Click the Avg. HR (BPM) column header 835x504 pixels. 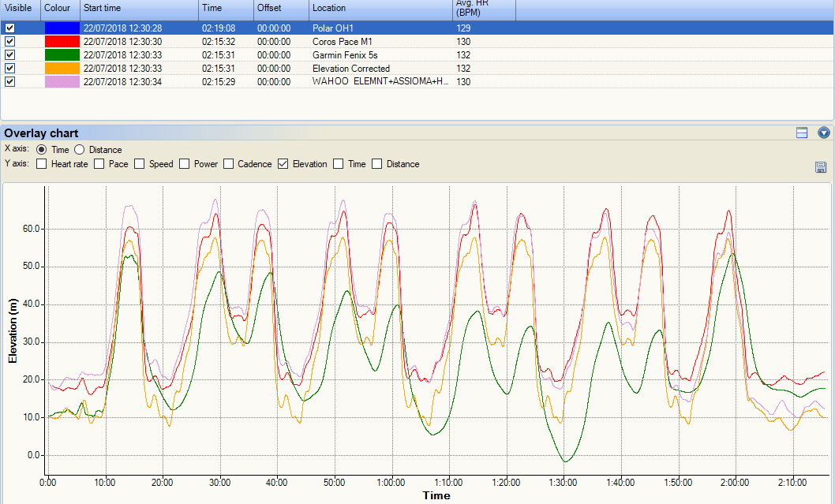(483, 8)
